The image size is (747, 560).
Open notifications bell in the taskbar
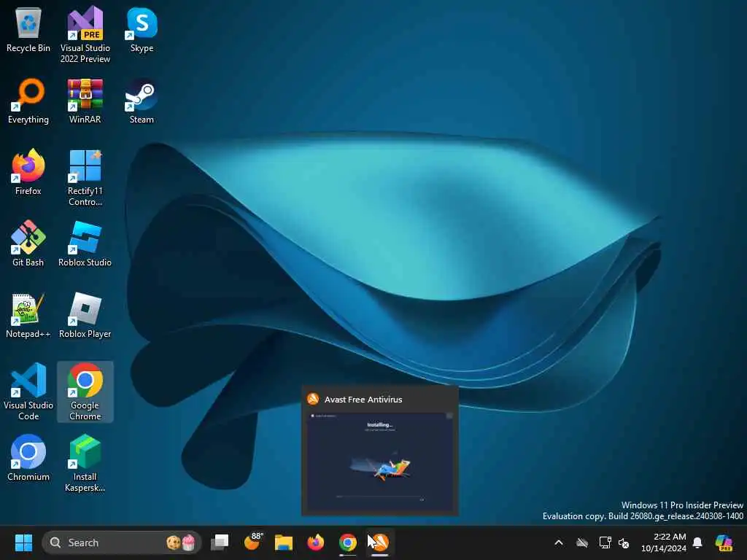click(x=697, y=542)
